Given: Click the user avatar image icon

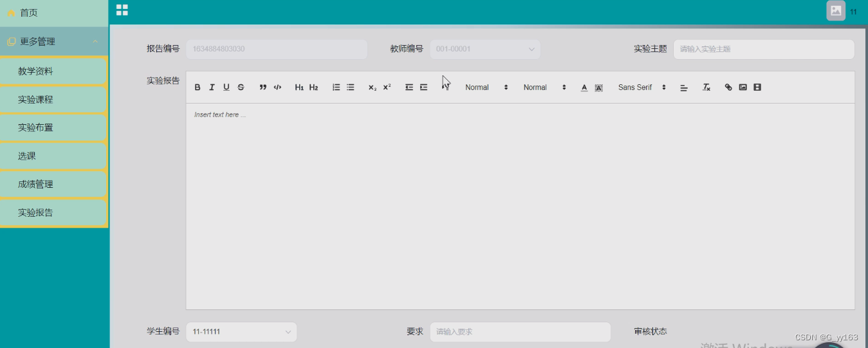Looking at the screenshot, I should point(836,11).
